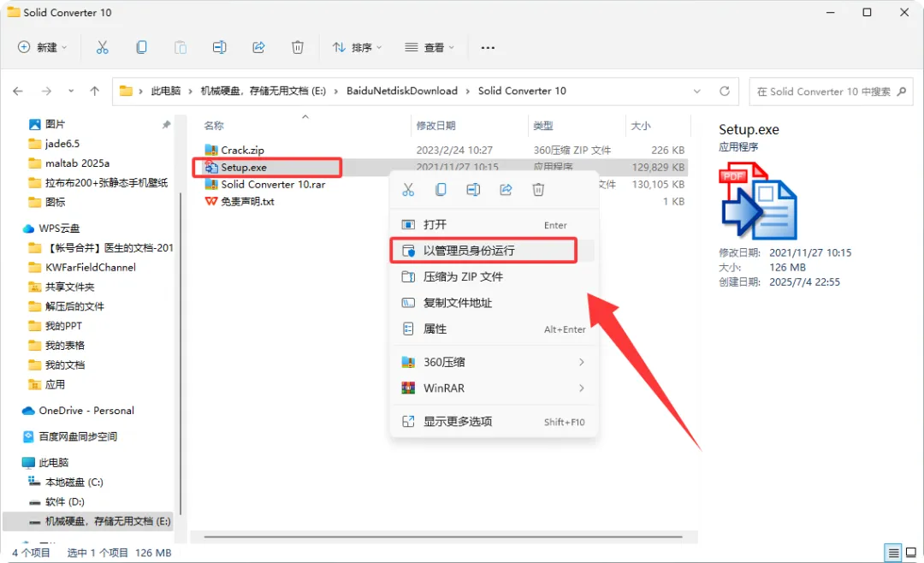
Task: Click the pin icon next to 图片
Action: click(166, 124)
